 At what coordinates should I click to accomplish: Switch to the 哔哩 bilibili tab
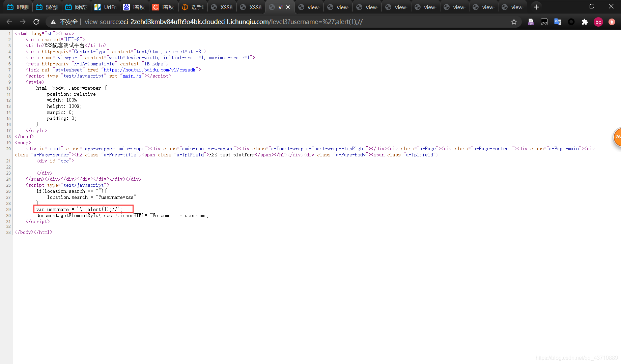coord(18,7)
